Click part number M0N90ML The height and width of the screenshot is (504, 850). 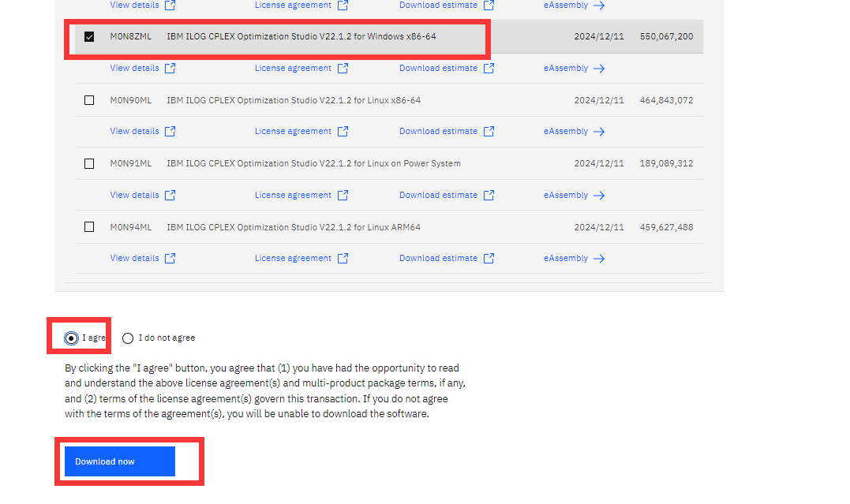click(131, 100)
